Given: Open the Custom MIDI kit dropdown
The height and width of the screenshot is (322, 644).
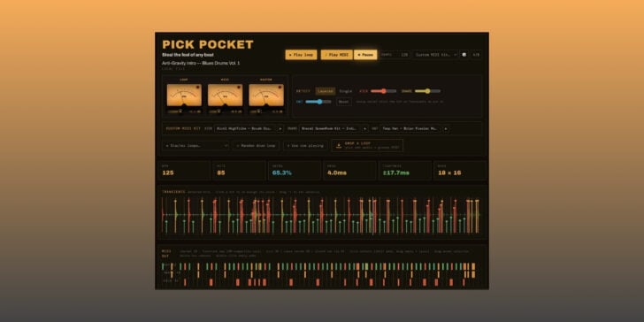Looking at the screenshot, I should click(436, 55).
